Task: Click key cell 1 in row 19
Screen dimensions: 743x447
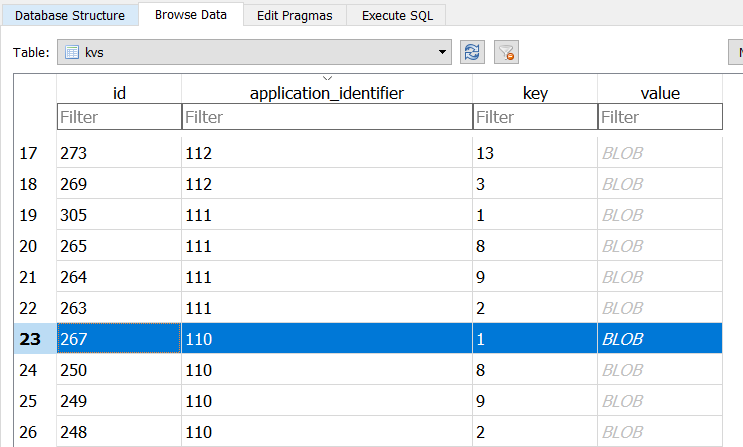Action: click(x=535, y=215)
